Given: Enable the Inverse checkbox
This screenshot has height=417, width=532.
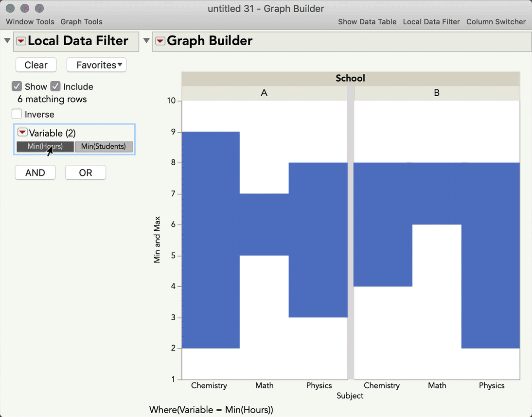Looking at the screenshot, I should 17,114.
